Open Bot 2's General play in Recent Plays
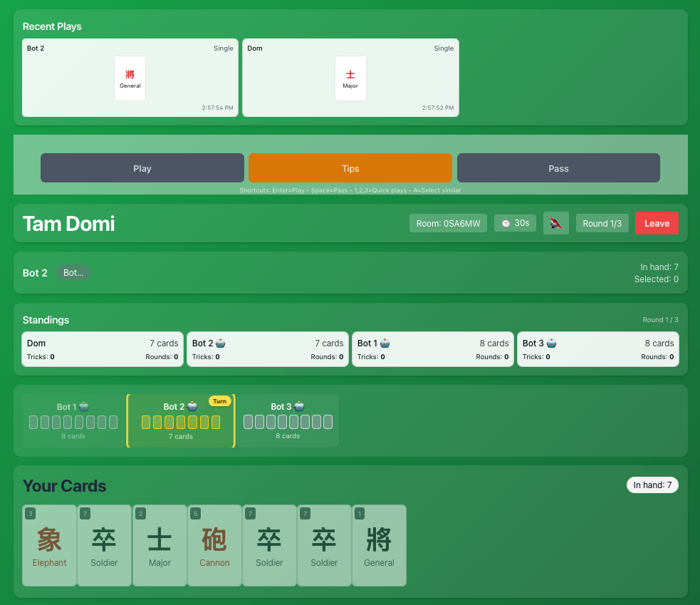Screen dimensions: 700x605 130,78
